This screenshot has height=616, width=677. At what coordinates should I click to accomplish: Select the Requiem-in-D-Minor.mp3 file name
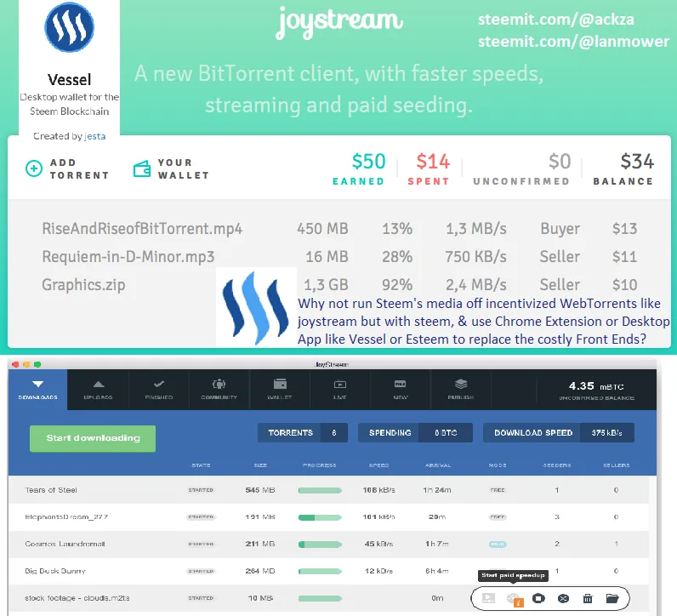tap(128, 257)
